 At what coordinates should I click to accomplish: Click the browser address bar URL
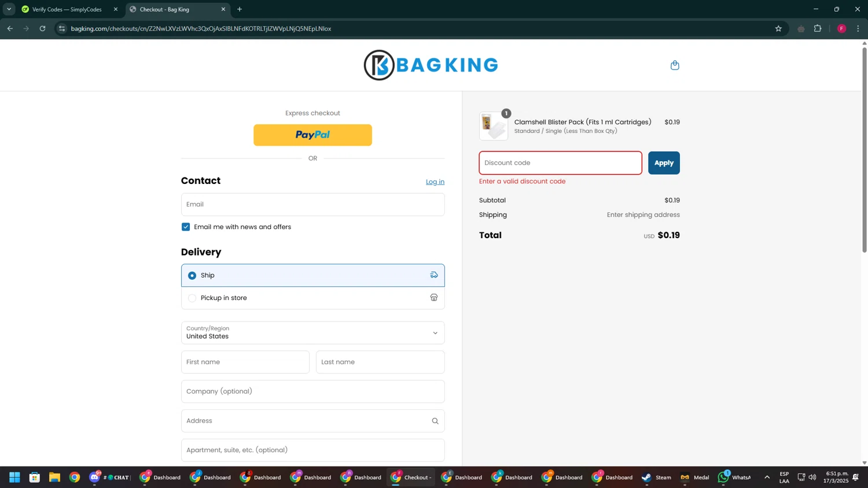tap(201, 28)
